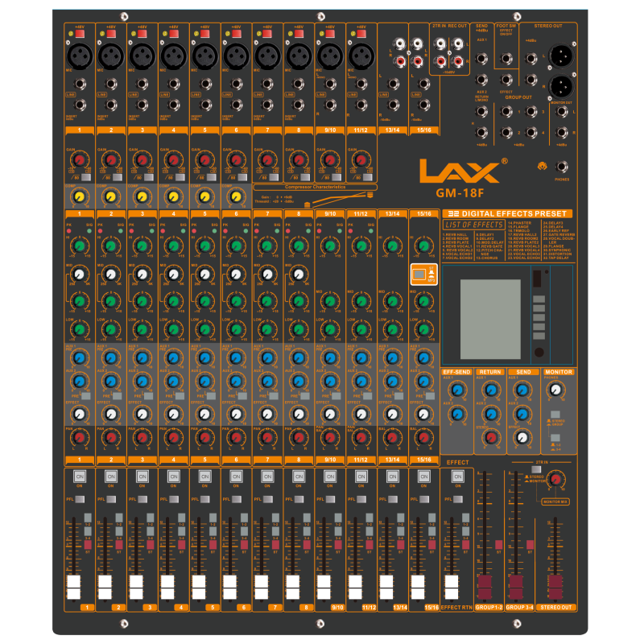Viewport: 644px width, 644px height.
Task: Click the white EFFECT knob on channel 1
Action: (x=80, y=413)
